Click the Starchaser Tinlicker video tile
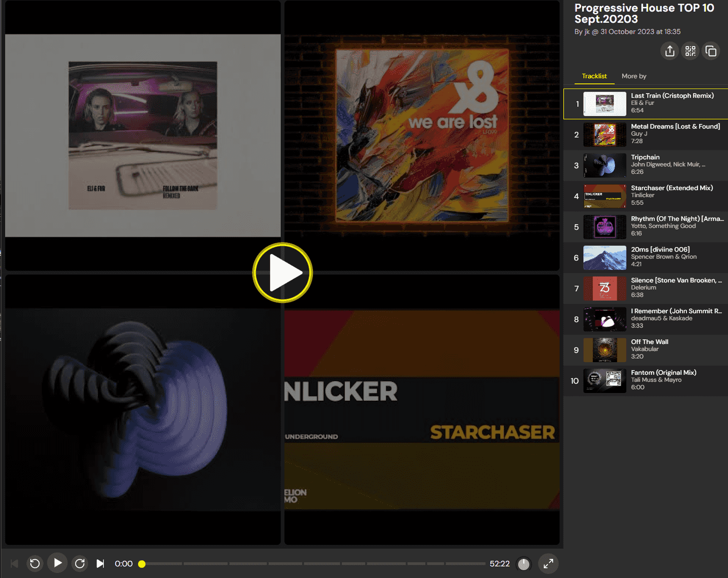This screenshot has height=578, width=728. (422, 410)
